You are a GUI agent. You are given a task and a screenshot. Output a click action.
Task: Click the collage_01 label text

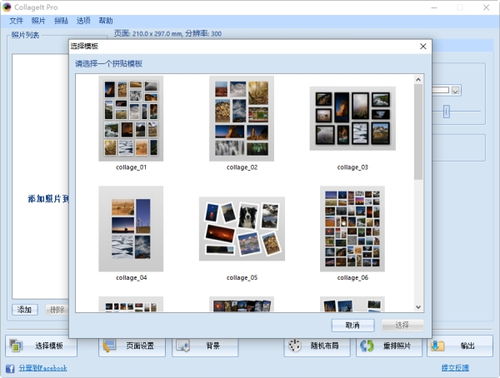[x=131, y=167]
